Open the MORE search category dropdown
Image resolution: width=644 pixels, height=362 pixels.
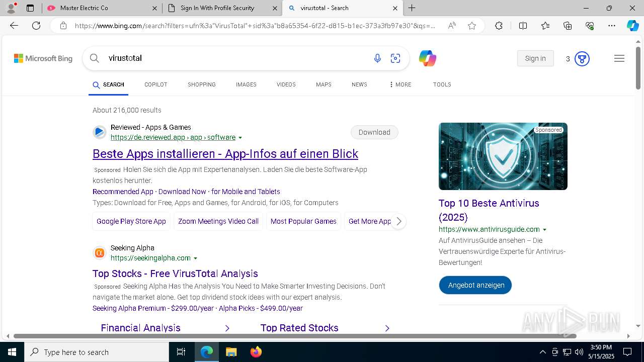[400, 84]
